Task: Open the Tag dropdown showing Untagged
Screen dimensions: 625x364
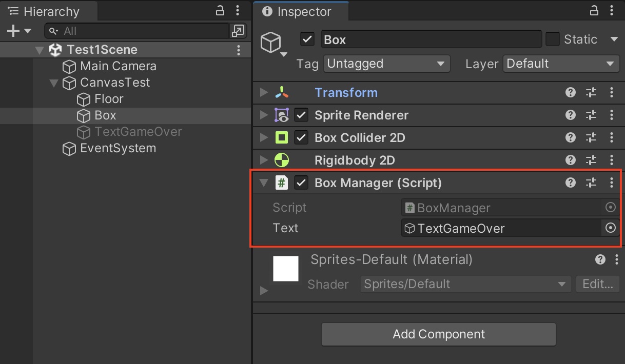Action: [x=386, y=64]
